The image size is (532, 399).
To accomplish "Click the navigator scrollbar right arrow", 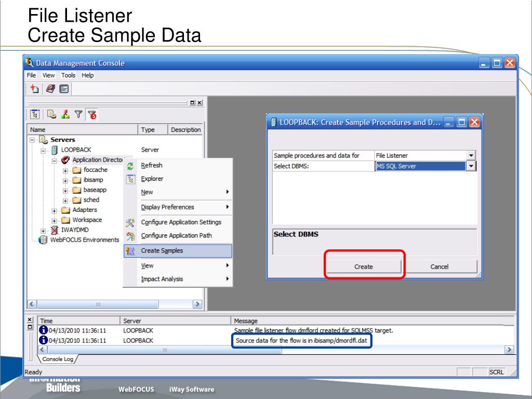I will [x=197, y=304].
